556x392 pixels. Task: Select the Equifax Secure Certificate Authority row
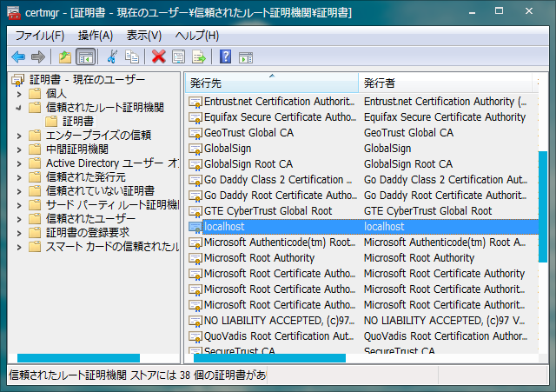[361, 117]
